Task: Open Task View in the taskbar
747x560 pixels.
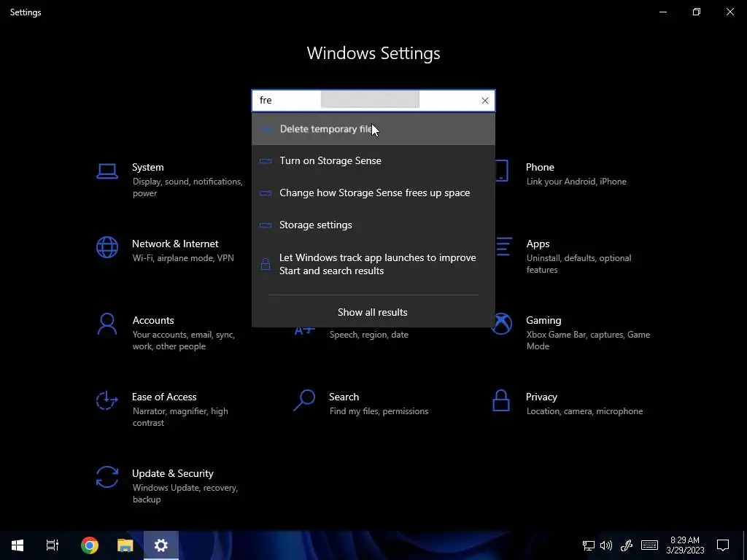Action: click(x=53, y=545)
